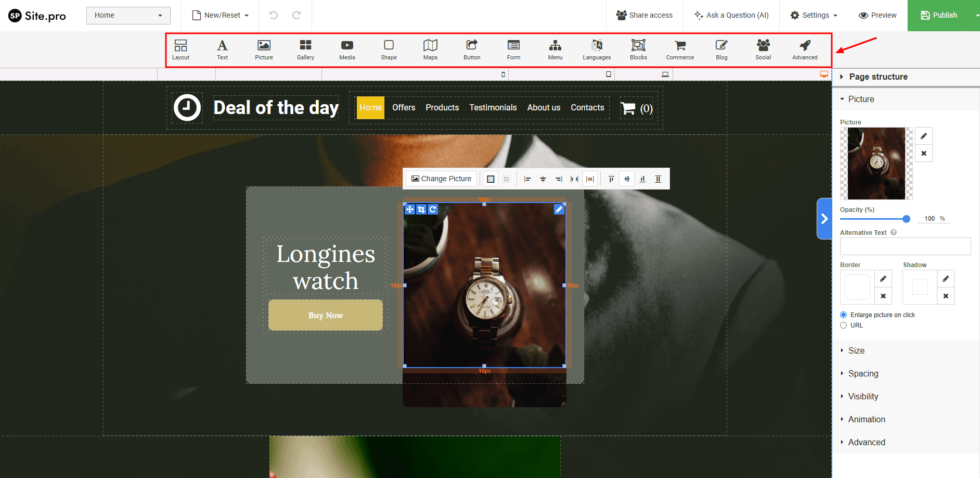Open the New/Reset dropdown
The image size is (980, 478).
tap(221, 15)
